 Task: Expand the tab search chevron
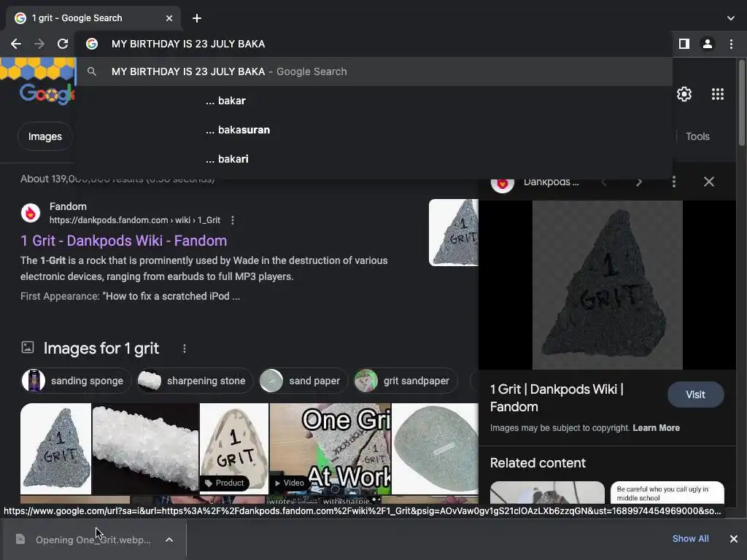click(731, 18)
